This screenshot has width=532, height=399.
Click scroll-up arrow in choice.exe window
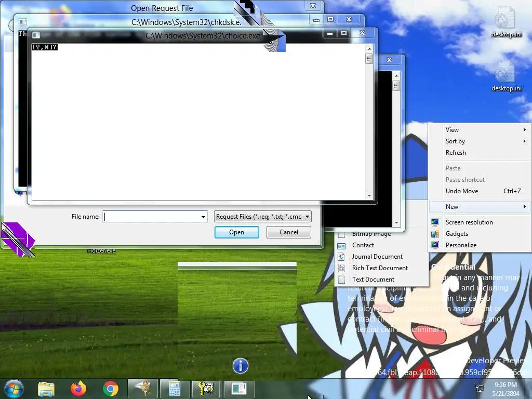369,49
